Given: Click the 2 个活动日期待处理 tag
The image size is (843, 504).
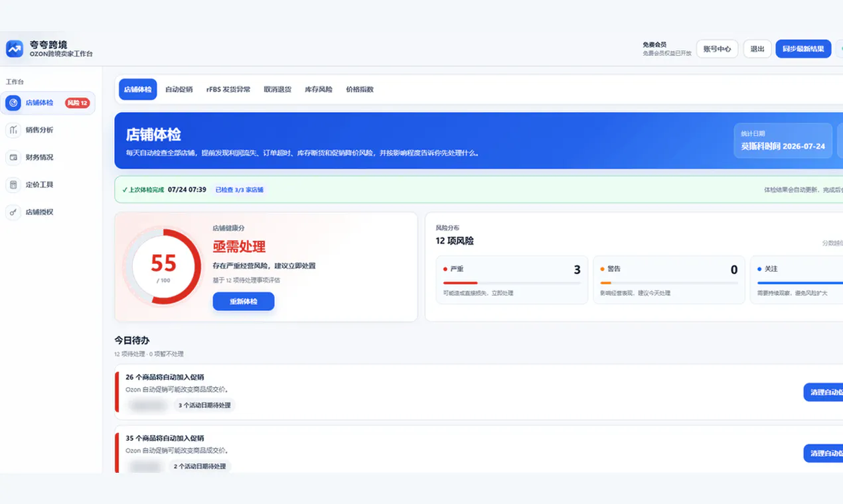Looking at the screenshot, I should [200, 466].
